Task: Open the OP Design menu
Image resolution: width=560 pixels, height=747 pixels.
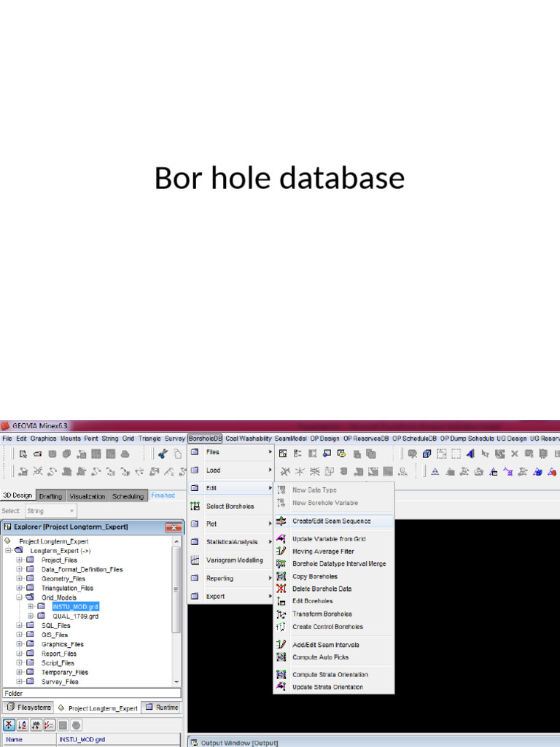Action: (x=324, y=438)
